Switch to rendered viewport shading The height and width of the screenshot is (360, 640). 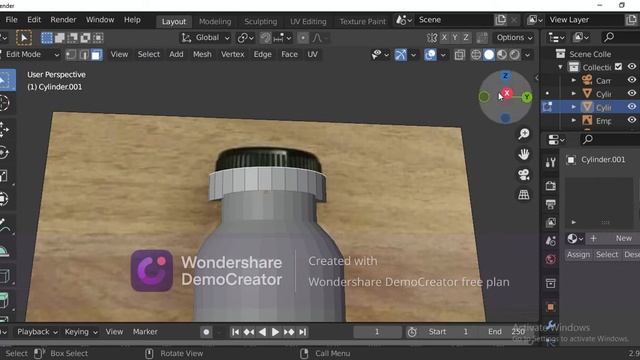pos(515,55)
